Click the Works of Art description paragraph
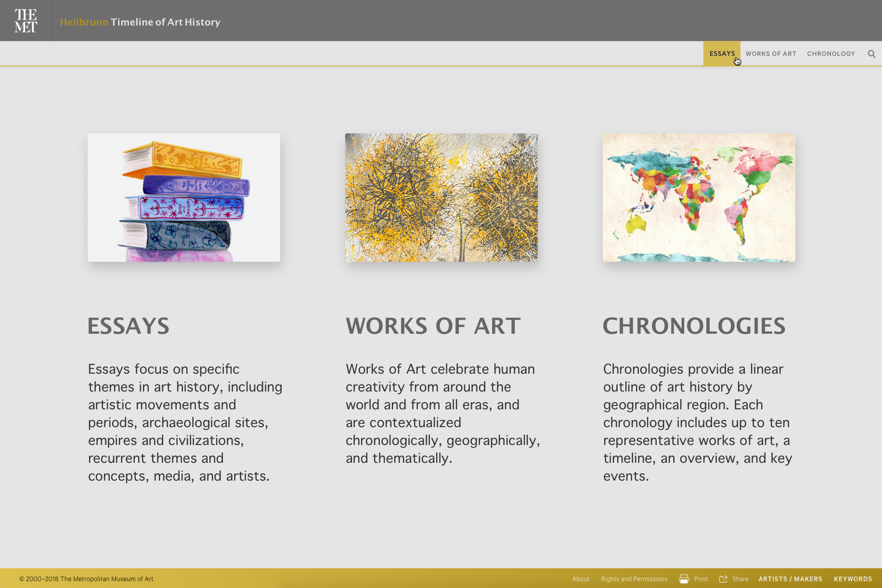This screenshot has height=588, width=882. (x=443, y=414)
